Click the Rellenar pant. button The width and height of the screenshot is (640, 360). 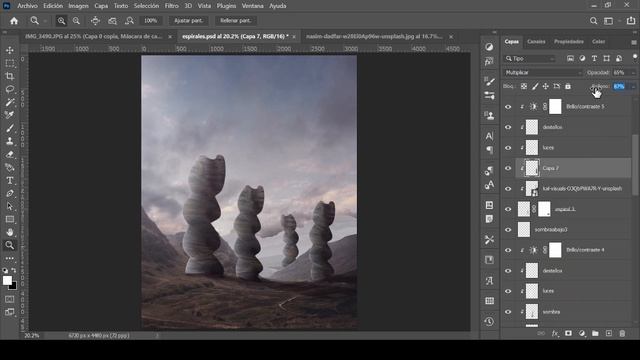236,20
